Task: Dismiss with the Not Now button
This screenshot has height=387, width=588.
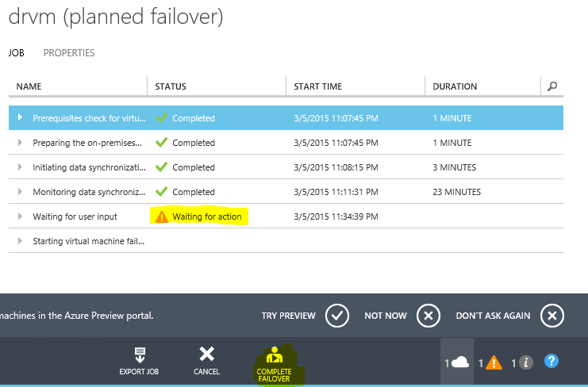Action: pyautogui.click(x=428, y=316)
